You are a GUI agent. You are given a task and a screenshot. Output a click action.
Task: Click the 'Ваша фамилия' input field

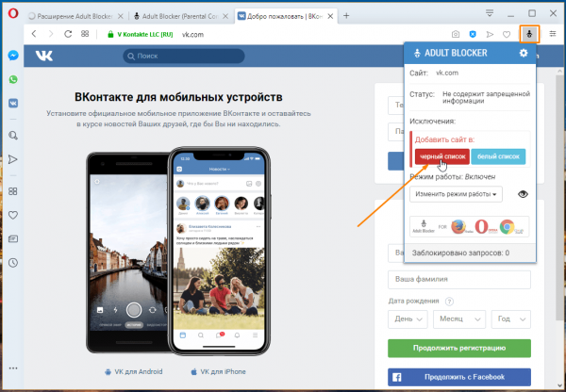tap(459, 280)
